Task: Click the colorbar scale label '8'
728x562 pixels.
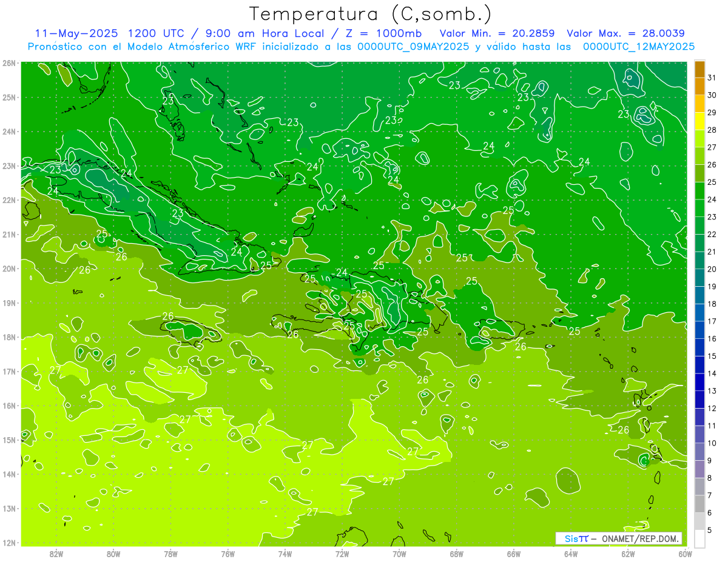Action: click(x=710, y=478)
